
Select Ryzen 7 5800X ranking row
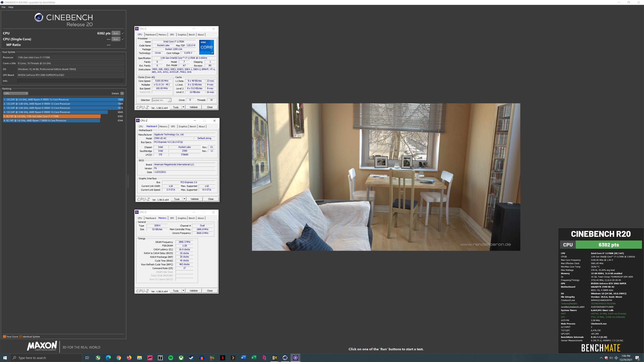63,120
